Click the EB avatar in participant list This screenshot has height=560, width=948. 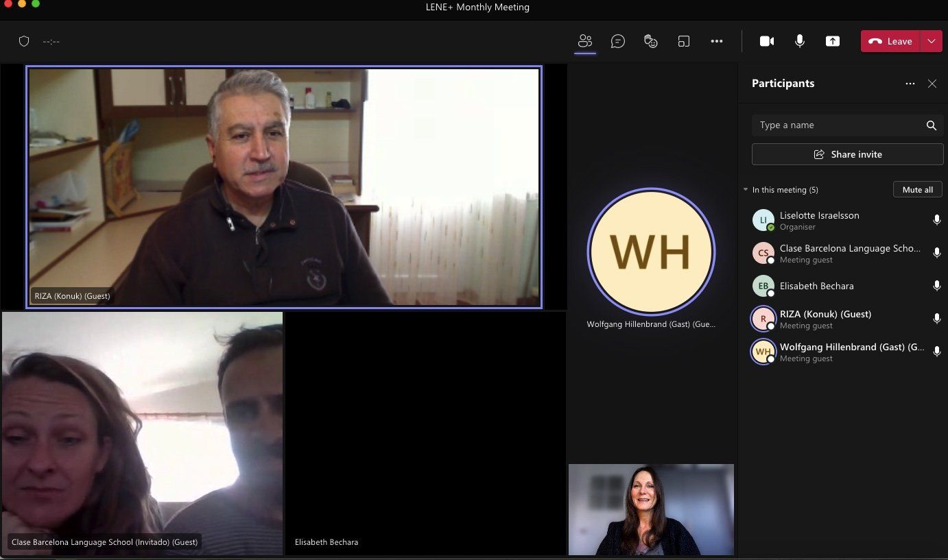point(763,286)
